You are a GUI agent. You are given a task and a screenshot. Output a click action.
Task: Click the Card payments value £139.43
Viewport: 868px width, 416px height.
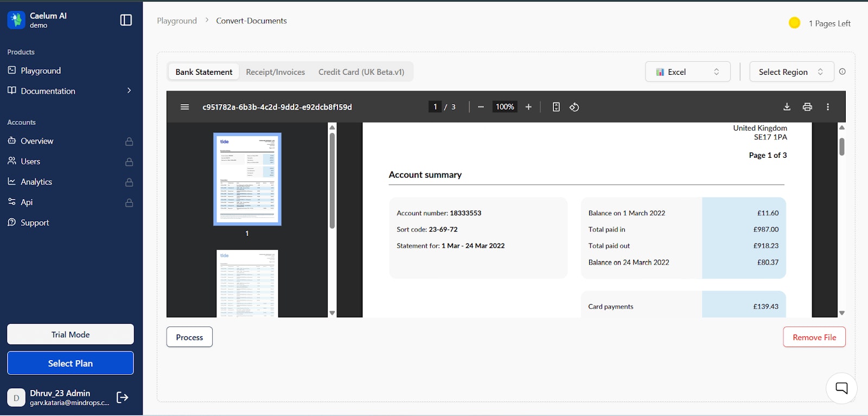tap(766, 306)
